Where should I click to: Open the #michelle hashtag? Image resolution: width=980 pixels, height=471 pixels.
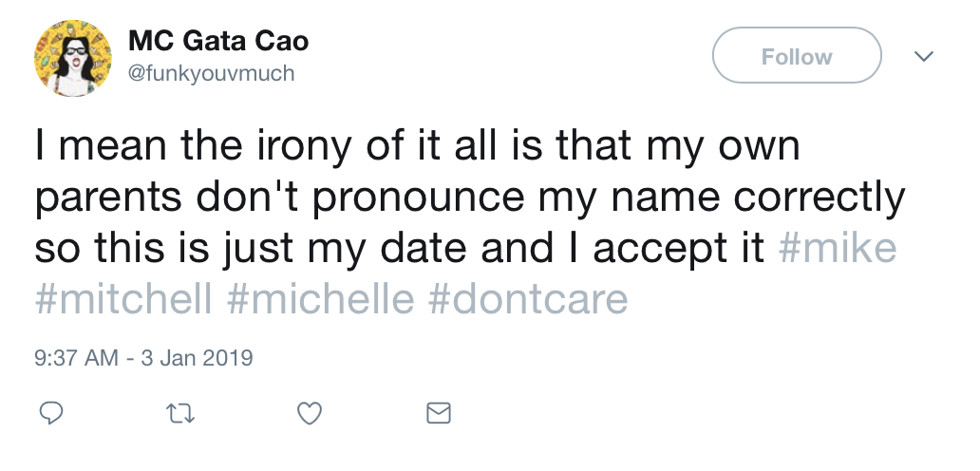[x=323, y=300]
